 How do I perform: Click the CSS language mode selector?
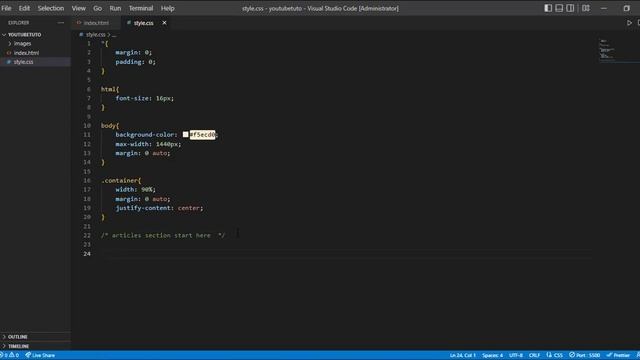coord(555,355)
